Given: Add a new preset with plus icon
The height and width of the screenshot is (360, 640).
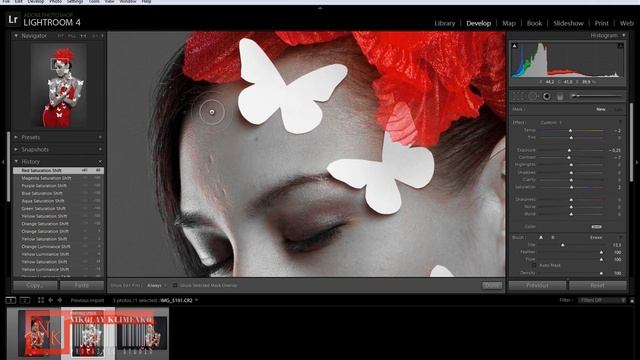Looking at the screenshot, I should tap(100, 137).
